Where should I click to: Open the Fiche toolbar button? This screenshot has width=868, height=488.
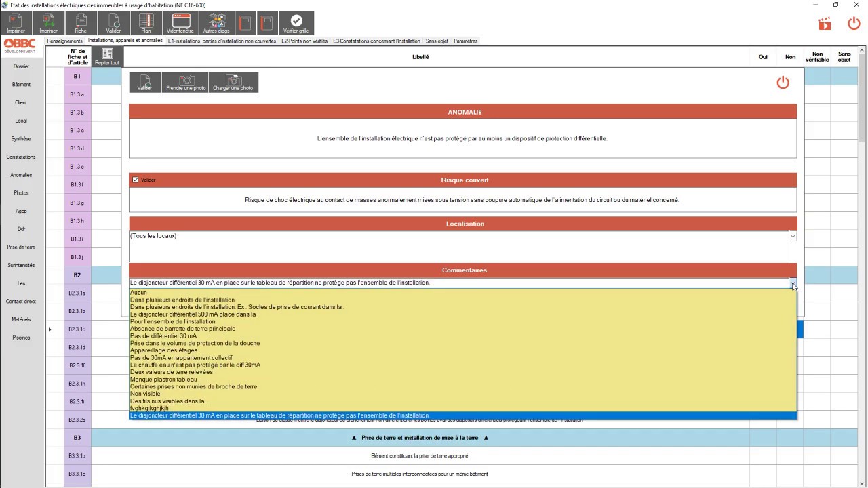click(81, 23)
